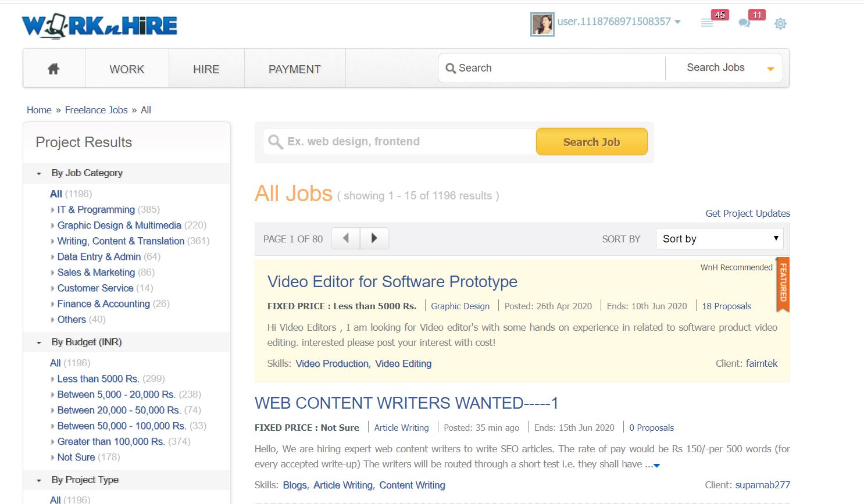Click the Search Job button
864x504 pixels.
coord(591,141)
